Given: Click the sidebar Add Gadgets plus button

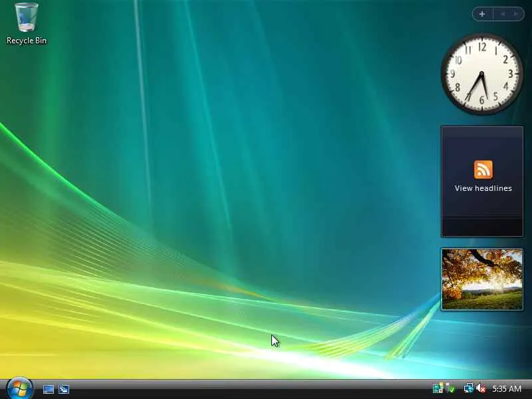Looking at the screenshot, I should (482, 14).
